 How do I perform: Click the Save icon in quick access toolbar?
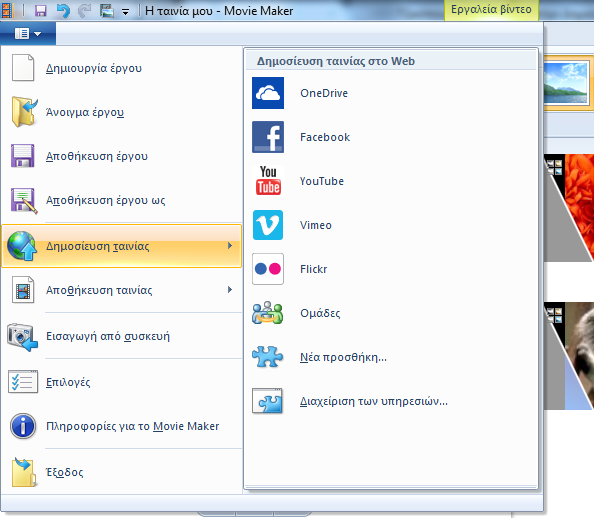point(41,11)
